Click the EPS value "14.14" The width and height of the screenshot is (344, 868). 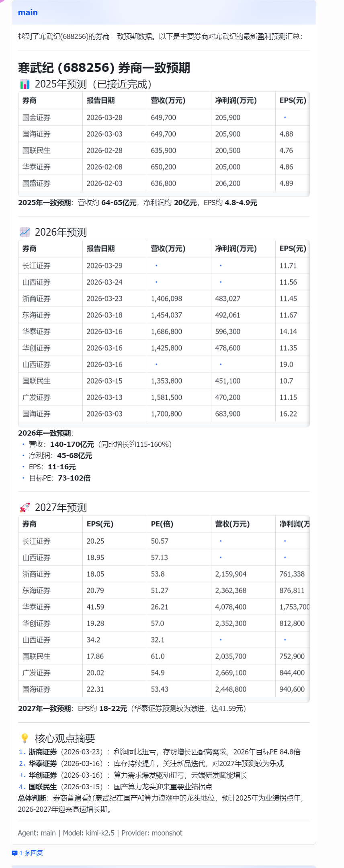(289, 332)
